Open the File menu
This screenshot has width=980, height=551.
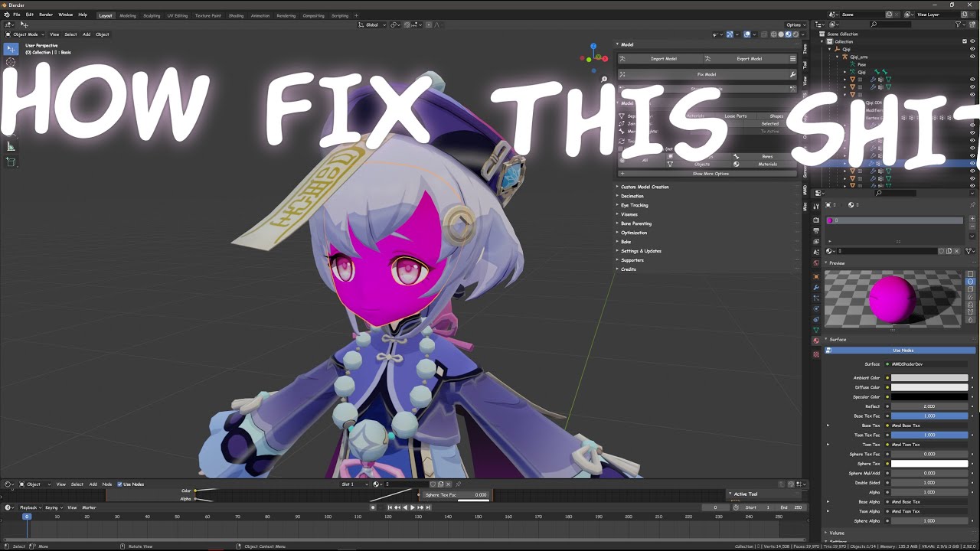click(x=16, y=15)
